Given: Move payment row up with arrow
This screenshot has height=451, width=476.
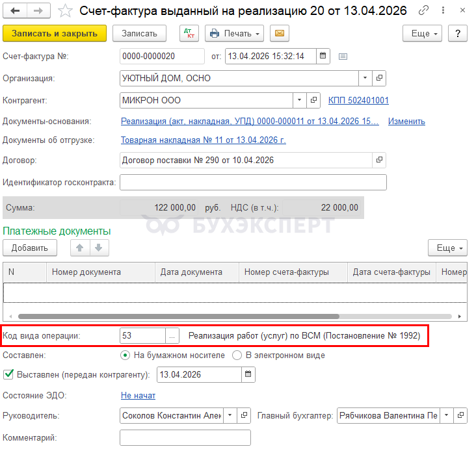Looking at the screenshot, I should pos(81,248).
